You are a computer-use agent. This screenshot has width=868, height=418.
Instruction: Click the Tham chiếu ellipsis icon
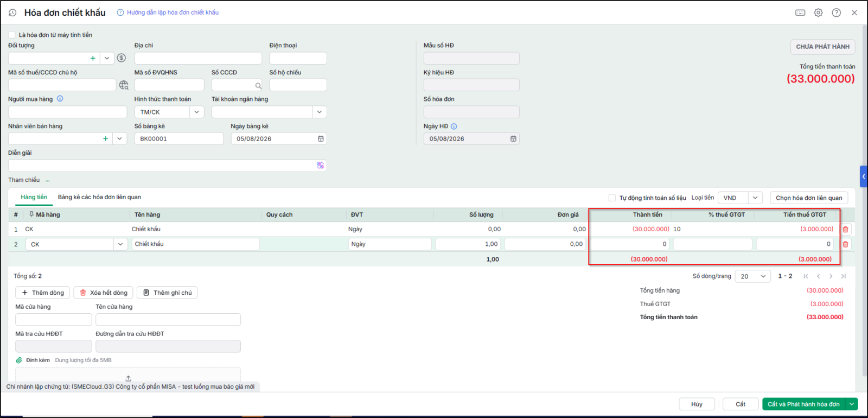coord(48,180)
